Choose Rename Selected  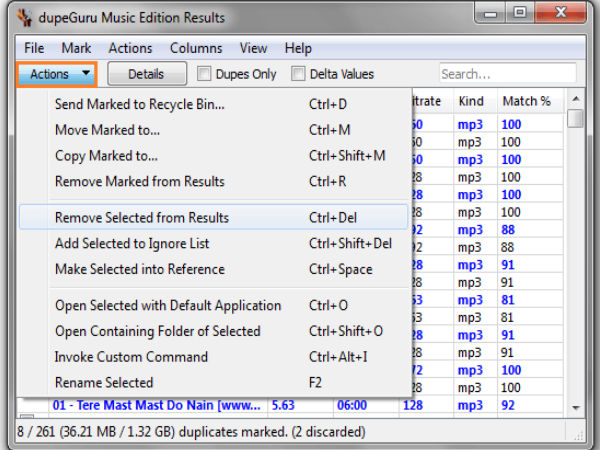(214, 382)
